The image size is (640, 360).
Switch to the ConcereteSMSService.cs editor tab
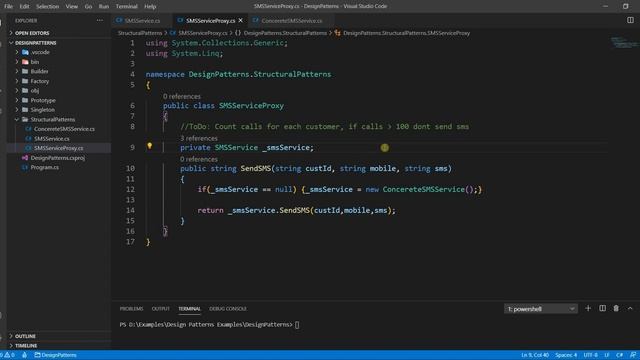[x=291, y=20]
